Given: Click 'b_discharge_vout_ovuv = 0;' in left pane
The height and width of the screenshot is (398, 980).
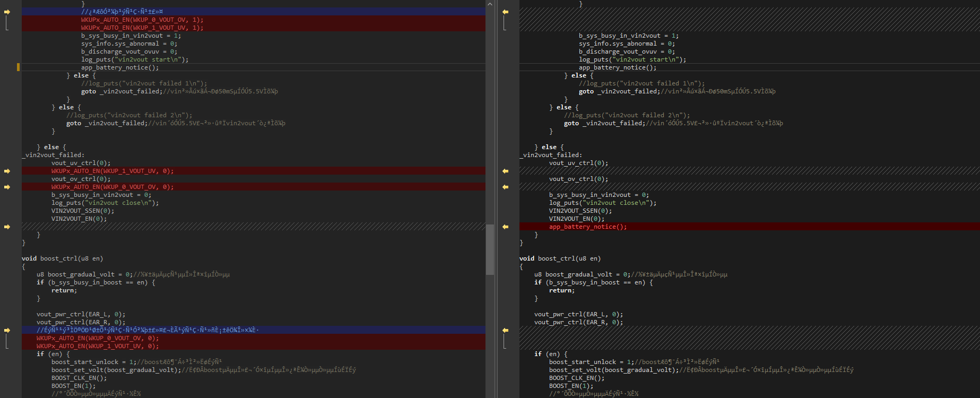Looking at the screenshot, I should (x=129, y=51).
